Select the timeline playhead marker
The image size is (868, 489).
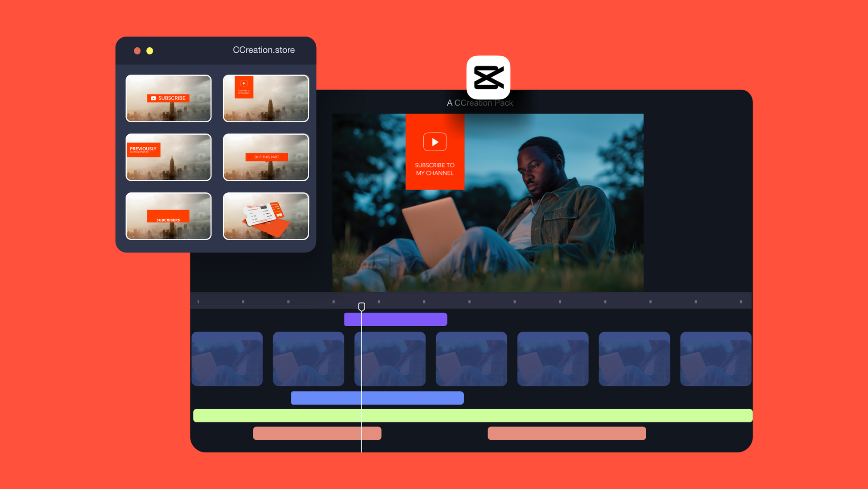362,307
